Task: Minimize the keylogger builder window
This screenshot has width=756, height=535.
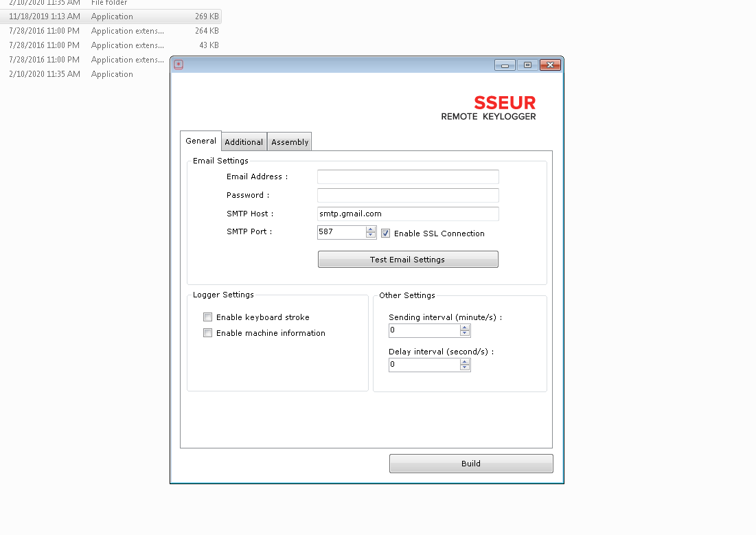Action: point(505,65)
